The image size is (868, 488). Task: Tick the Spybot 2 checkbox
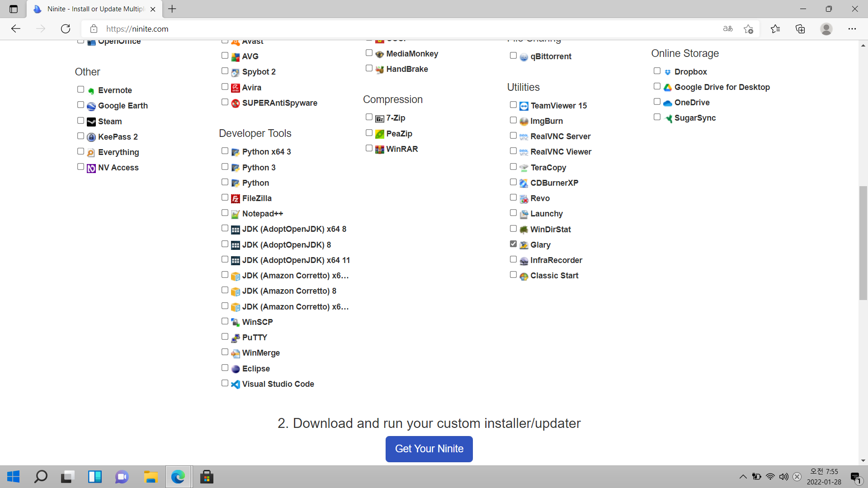pos(225,71)
